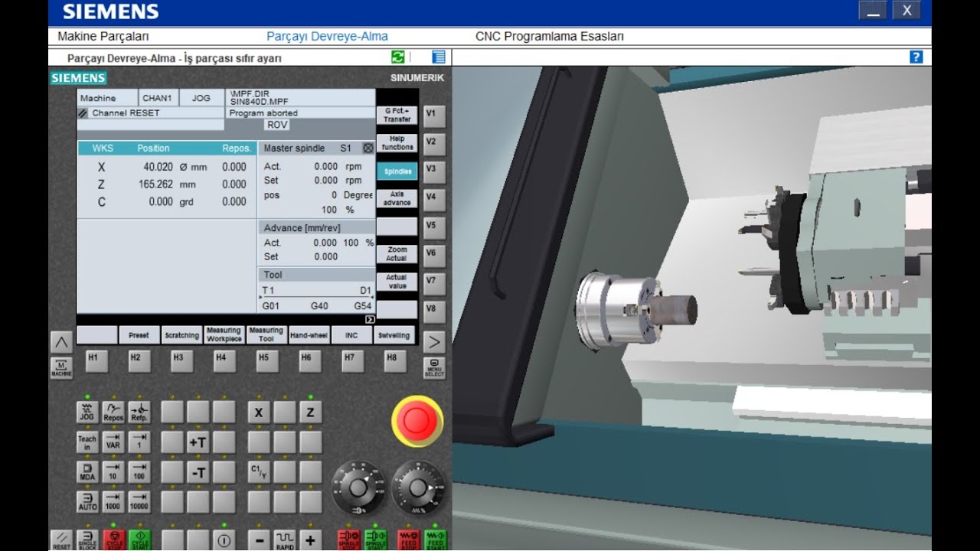Choose increment 1000 key
Viewport: 980px width, 551px height.
click(x=113, y=501)
